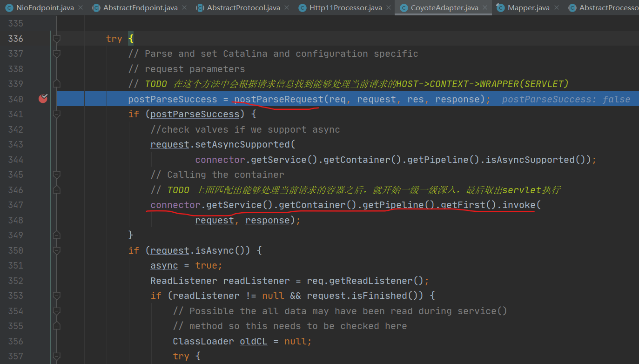639x364 pixels.
Task: Click the postParseSuccess variable on line 340
Action: click(x=173, y=99)
